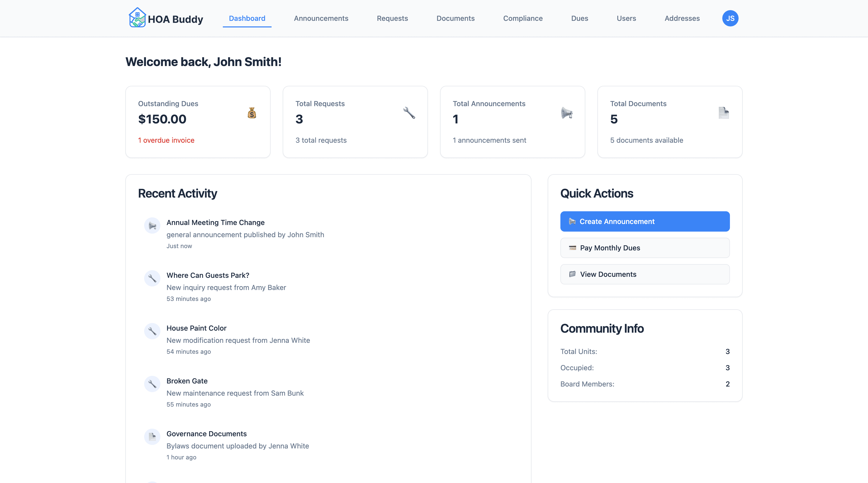The width and height of the screenshot is (868, 483).
Task: Click megaphone icon beside Annual Meeting Time Change
Action: tap(152, 226)
